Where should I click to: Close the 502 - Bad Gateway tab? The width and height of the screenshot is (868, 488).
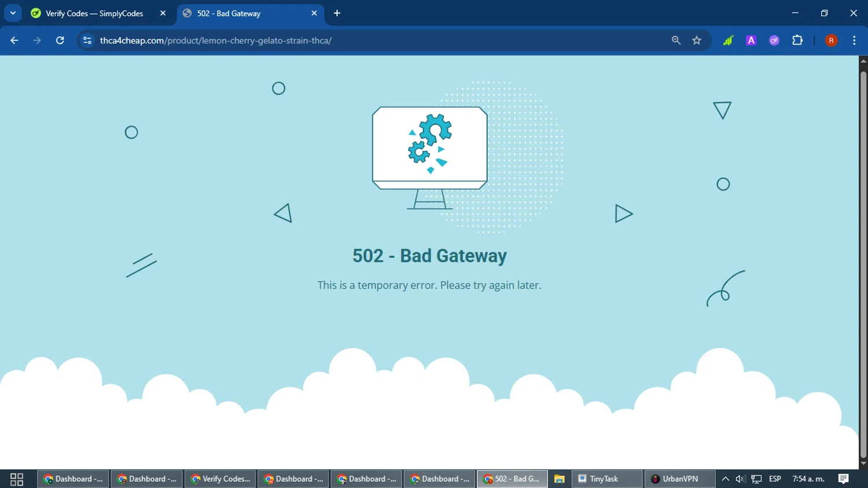tap(314, 13)
